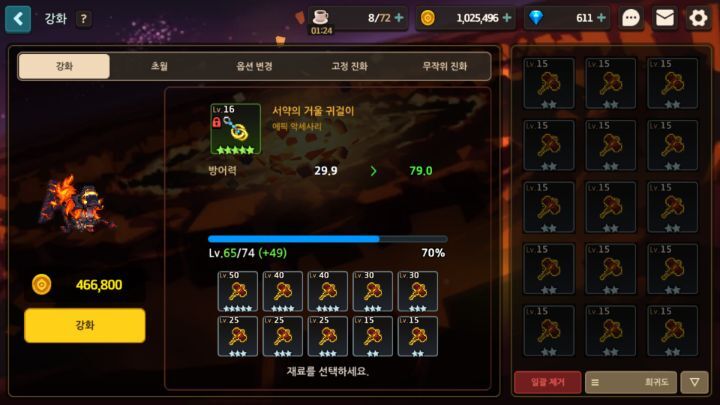This screenshot has height=405, width=720.
Task: Open the help question mark icon
Action: point(83,19)
